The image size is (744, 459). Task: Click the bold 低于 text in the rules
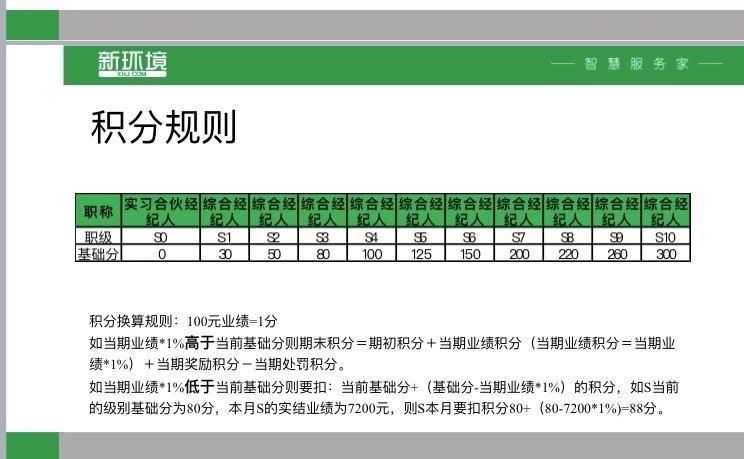(x=200, y=387)
